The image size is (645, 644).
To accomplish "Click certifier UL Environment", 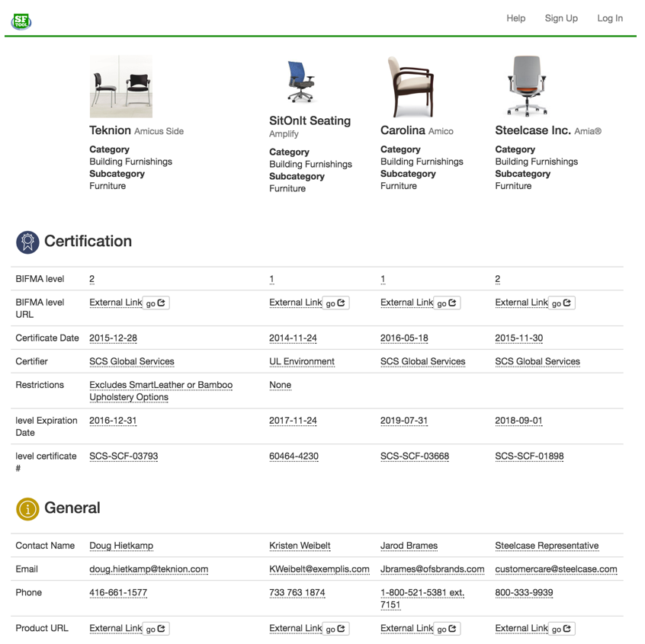I will click(x=301, y=361).
